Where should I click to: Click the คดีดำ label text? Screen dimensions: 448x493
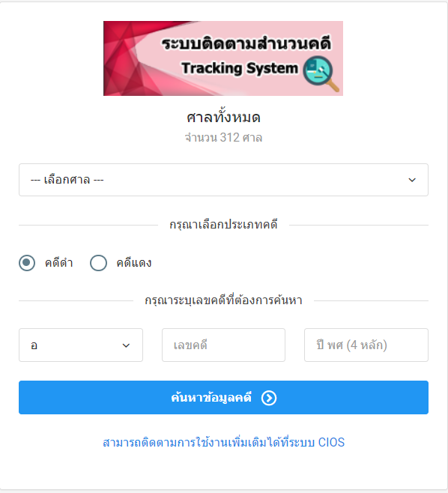[x=59, y=263]
